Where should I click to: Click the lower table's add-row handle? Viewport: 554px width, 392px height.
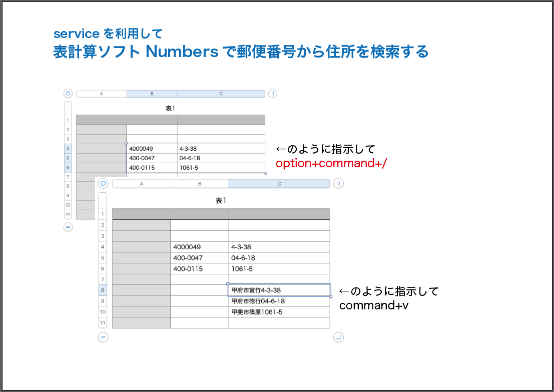point(103,337)
